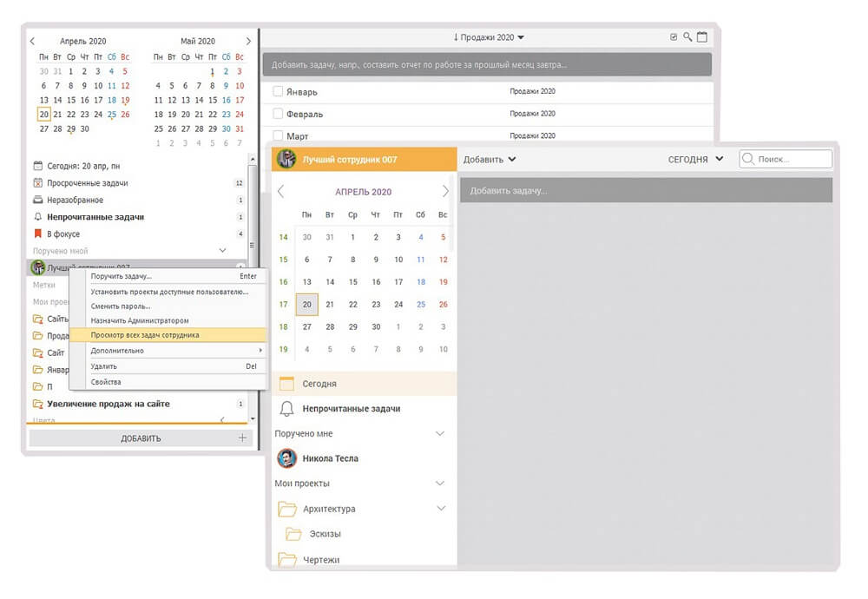Go to next month in АПРЕЛЬ 2020 calendar

(446, 192)
